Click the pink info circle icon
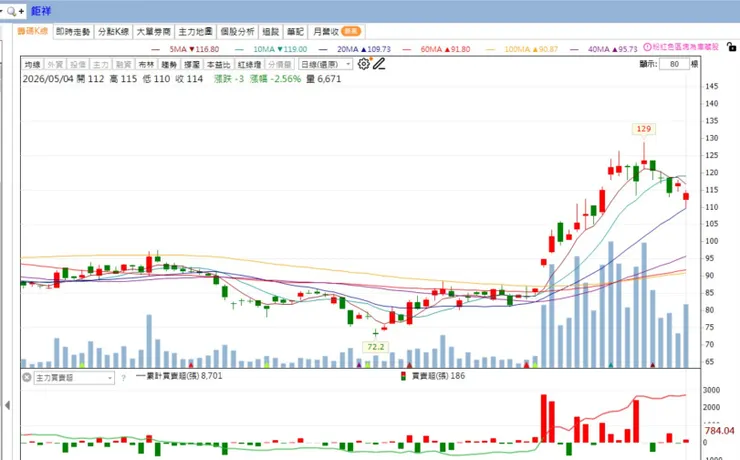 click(648, 47)
